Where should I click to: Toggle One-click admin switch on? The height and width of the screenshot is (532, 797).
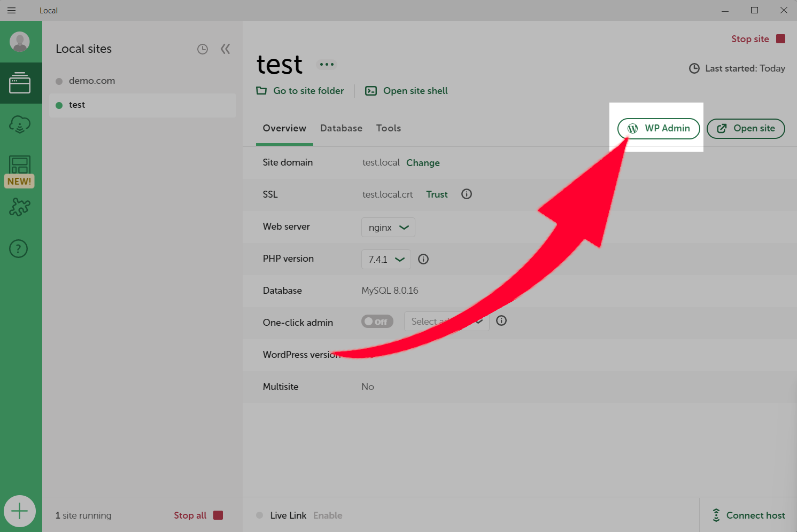[377, 322]
